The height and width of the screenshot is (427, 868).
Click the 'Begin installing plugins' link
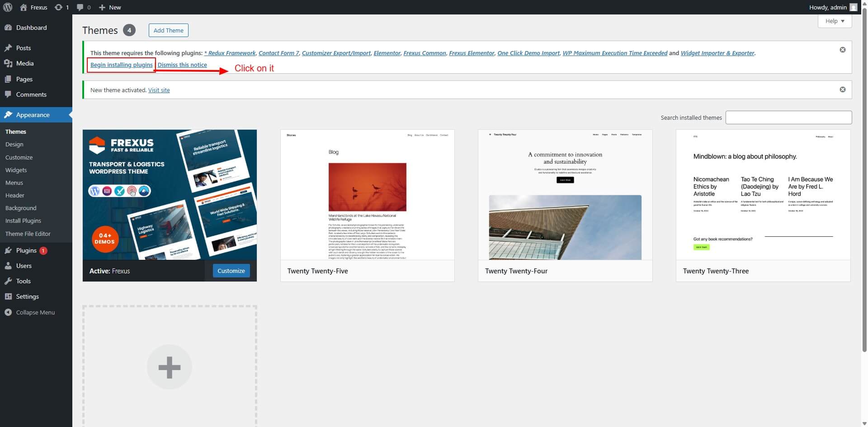pos(121,65)
